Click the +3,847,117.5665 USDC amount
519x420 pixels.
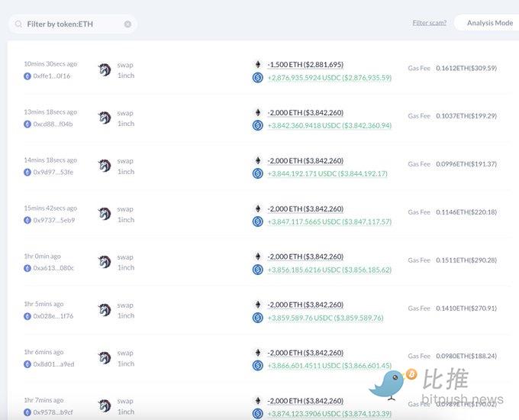[x=329, y=222]
